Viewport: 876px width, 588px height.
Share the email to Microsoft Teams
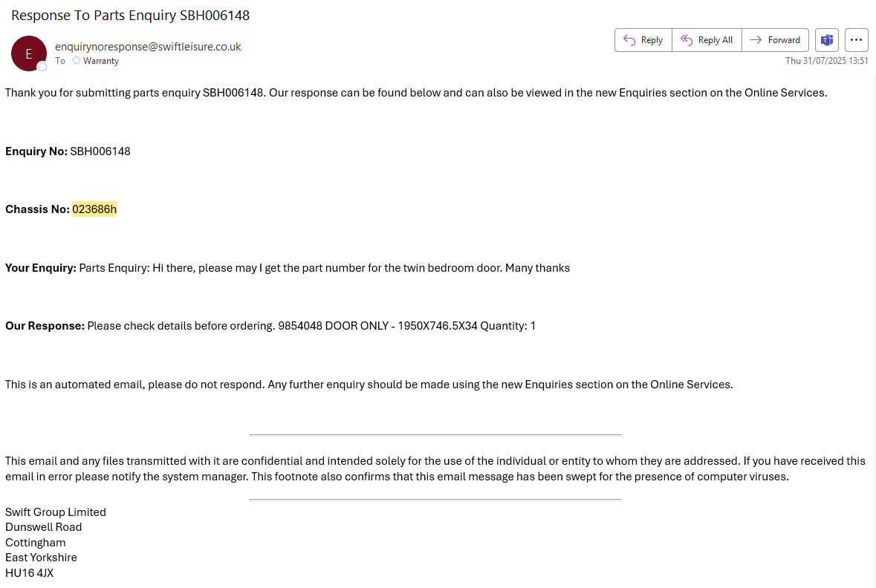826,40
